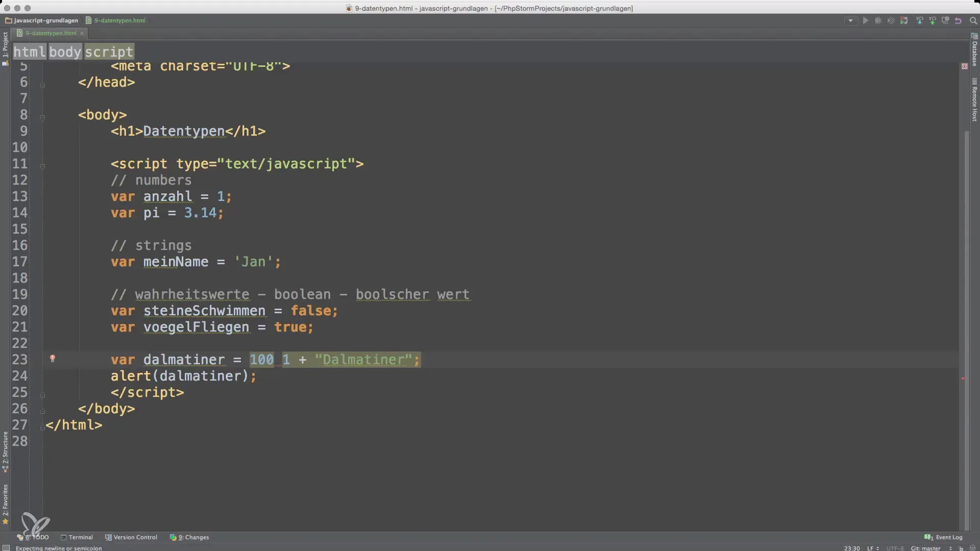Open the 9: Changes tool window
Screen dimensions: 980x551
tap(189, 537)
